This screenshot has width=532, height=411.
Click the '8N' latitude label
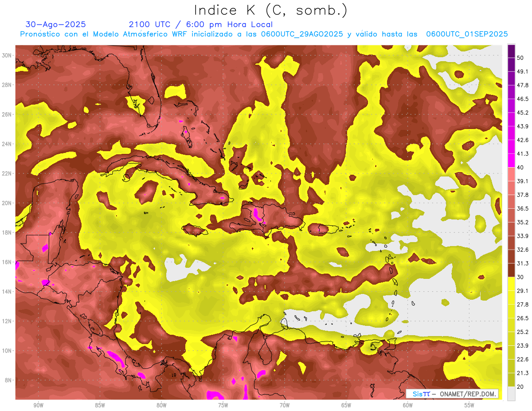(8, 380)
